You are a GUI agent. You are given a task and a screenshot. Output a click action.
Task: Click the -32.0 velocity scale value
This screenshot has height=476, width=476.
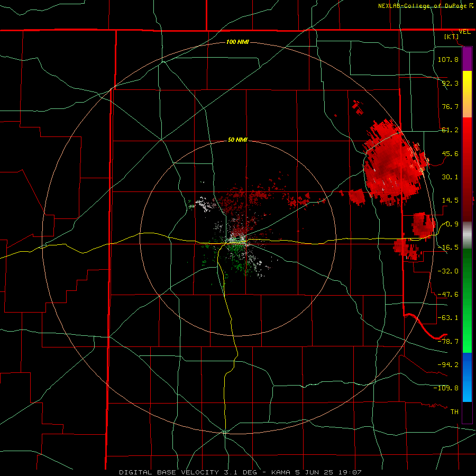pyautogui.click(x=448, y=271)
